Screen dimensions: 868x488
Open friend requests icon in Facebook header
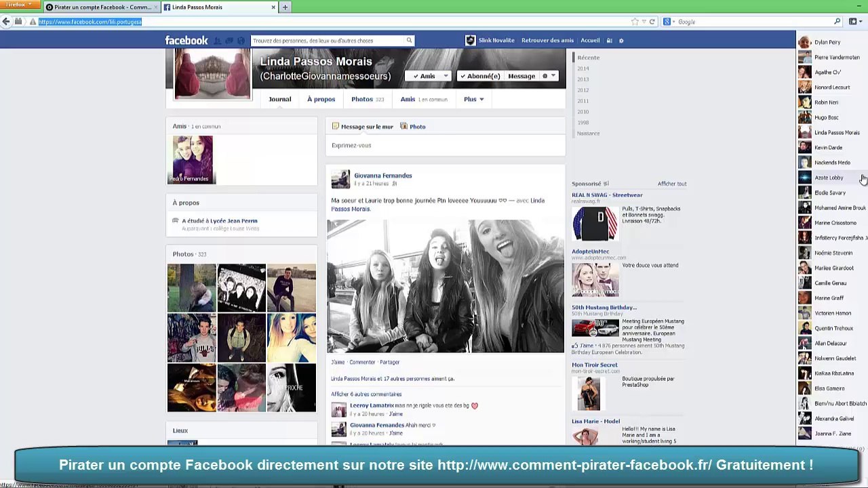[x=218, y=41]
